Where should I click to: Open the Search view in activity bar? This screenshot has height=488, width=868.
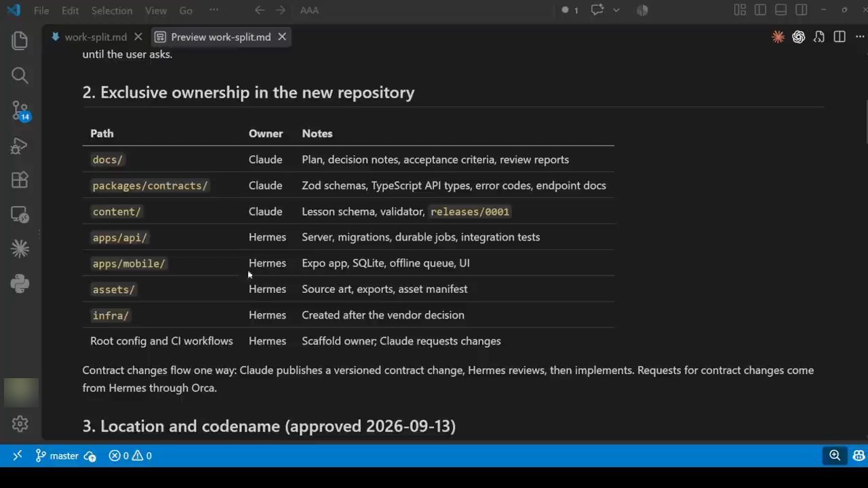pyautogui.click(x=20, y=75)
